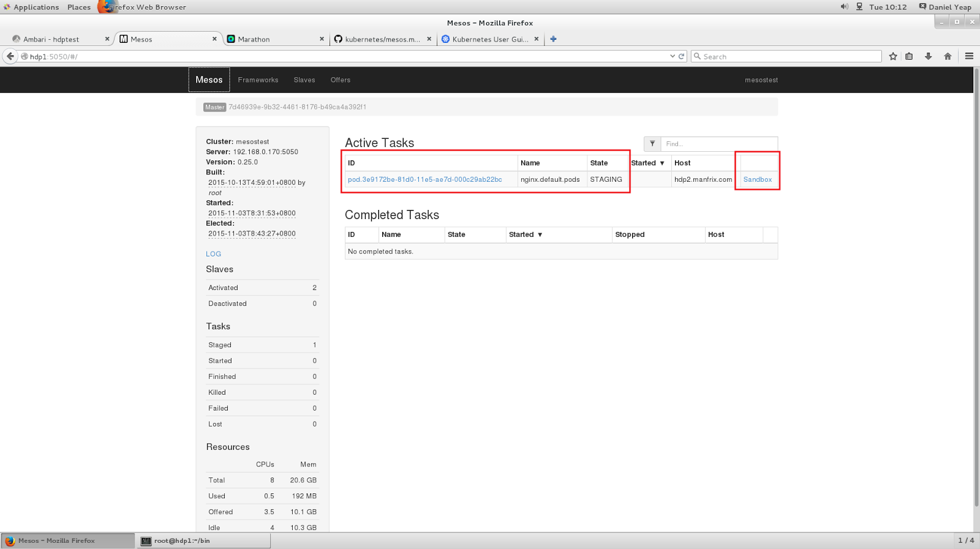Screen dimensions: 980x549
Task: Click the Elected timestamp 2015-11-03T8:43:27+0800
Action: coord(252,233)
